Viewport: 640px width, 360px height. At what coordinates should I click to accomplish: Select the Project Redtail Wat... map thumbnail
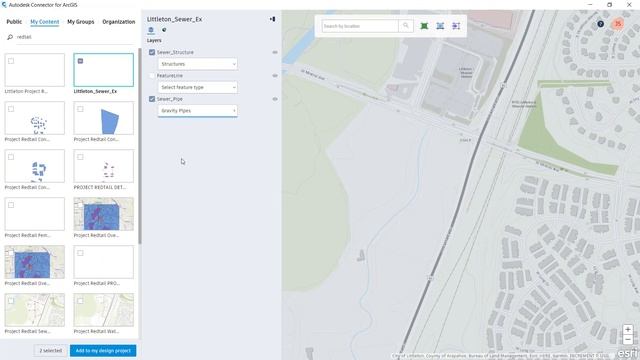point(104,310)
